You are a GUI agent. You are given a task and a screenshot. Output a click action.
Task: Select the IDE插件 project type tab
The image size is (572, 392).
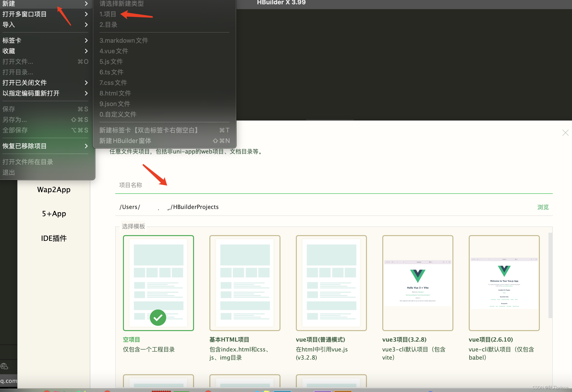click(x=54, y=238)
